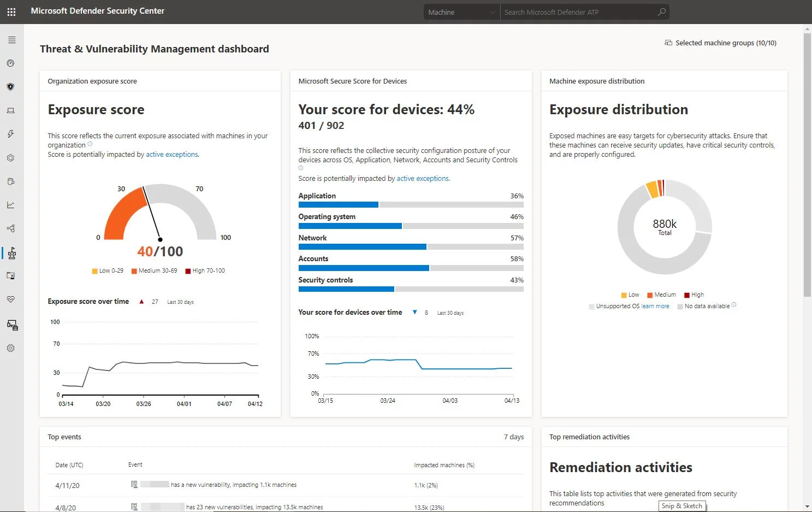Open Alerts queue lightning icon
The width and height of the screenshot is (812, 512).
(10, 134)
